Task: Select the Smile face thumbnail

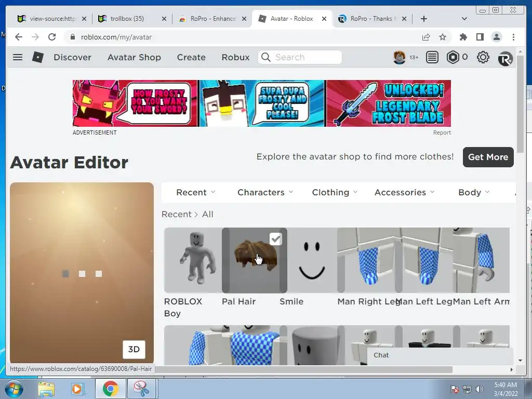Action: pyautogui.click(x=312, y=260)
